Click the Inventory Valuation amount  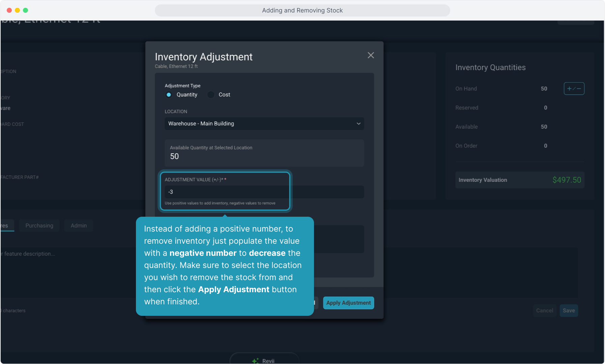(567, 180)
